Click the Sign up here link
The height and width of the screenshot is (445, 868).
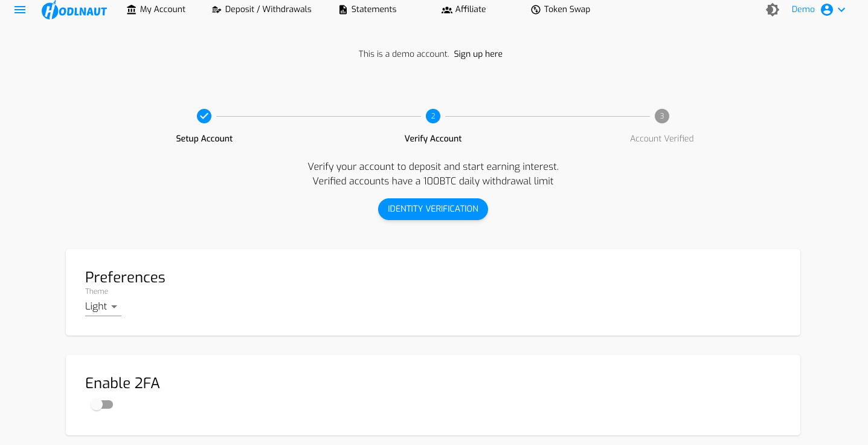pos(478,54)
